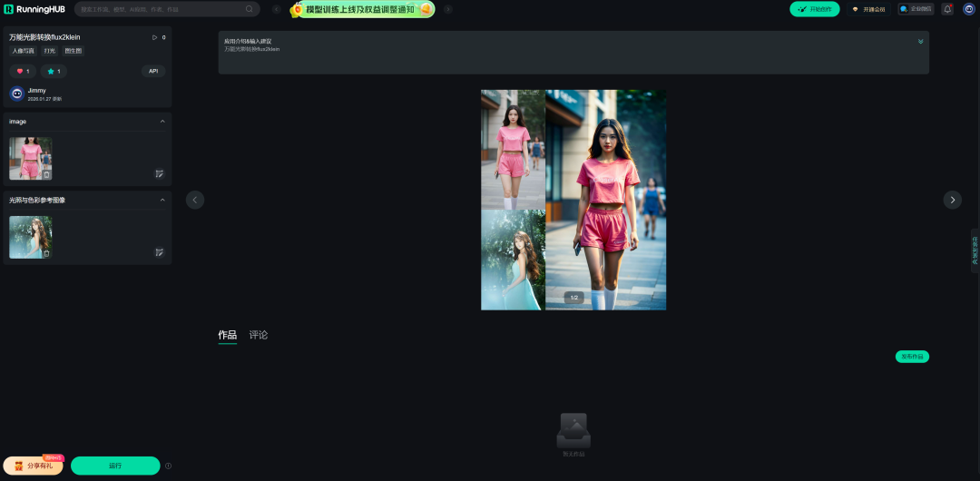This screenshot has width=980, height=481.
Task: Expand the 任务列表 side panel
Action: click(x=975, y=250)
